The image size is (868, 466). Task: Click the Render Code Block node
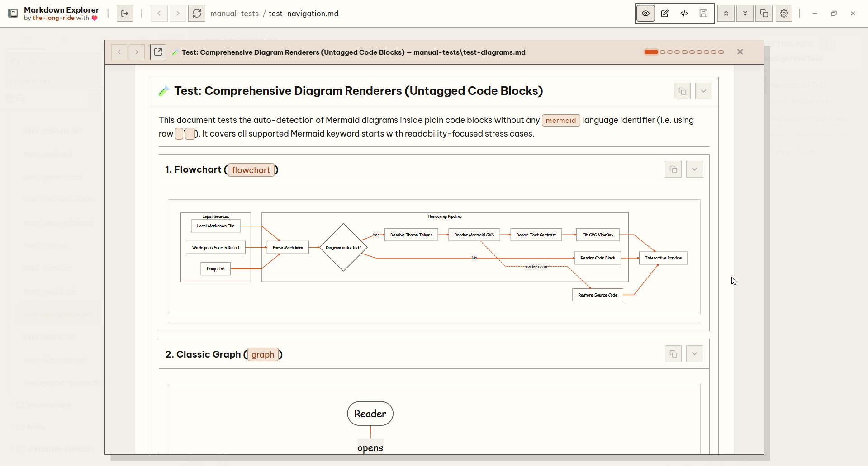(598, 258)
